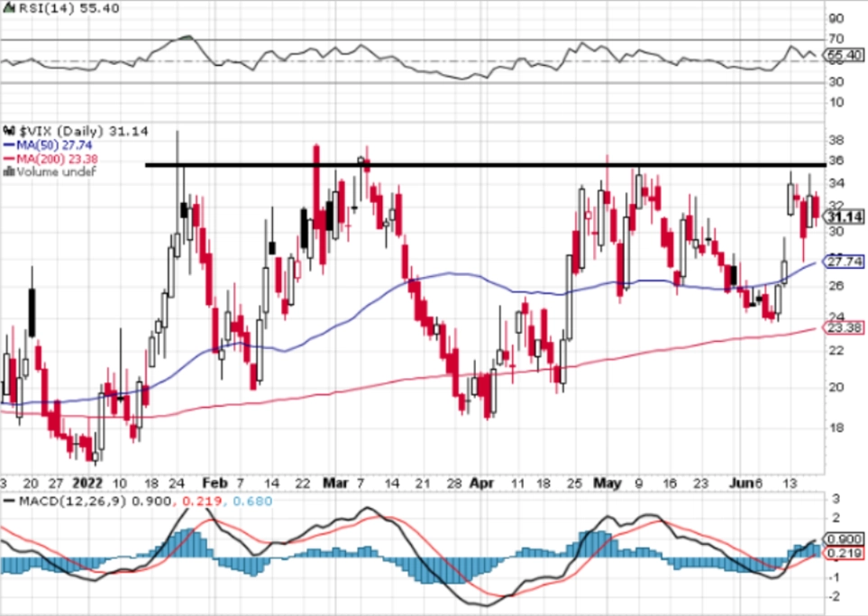Click the 27.74 moving average flag on axis
This screenshot has width=868, height=616.
[845, 262]
